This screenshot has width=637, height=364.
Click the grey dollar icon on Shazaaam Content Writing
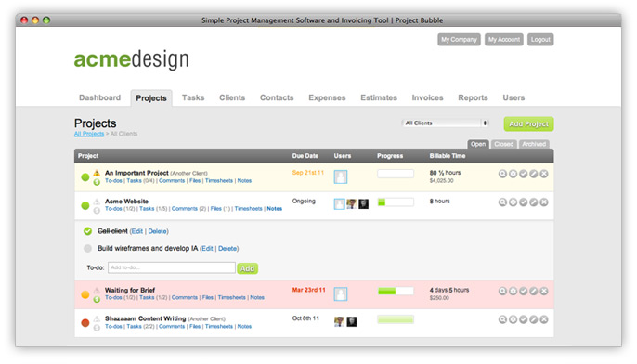(x=97, y=328)
